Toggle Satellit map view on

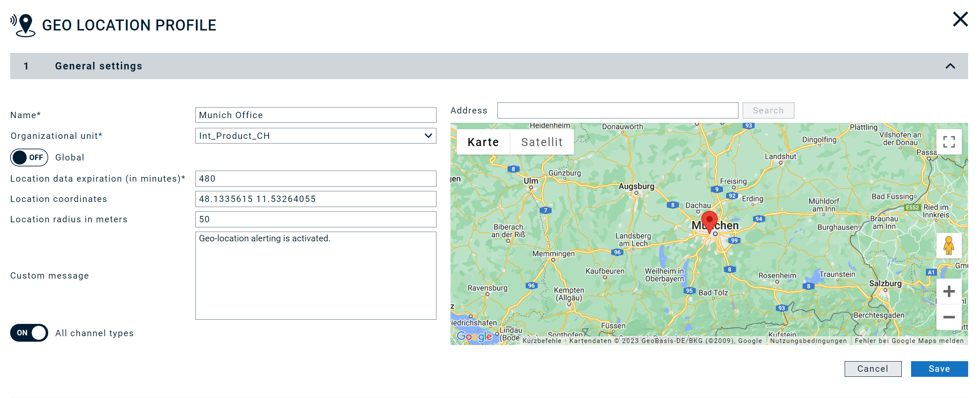(542, 142)
